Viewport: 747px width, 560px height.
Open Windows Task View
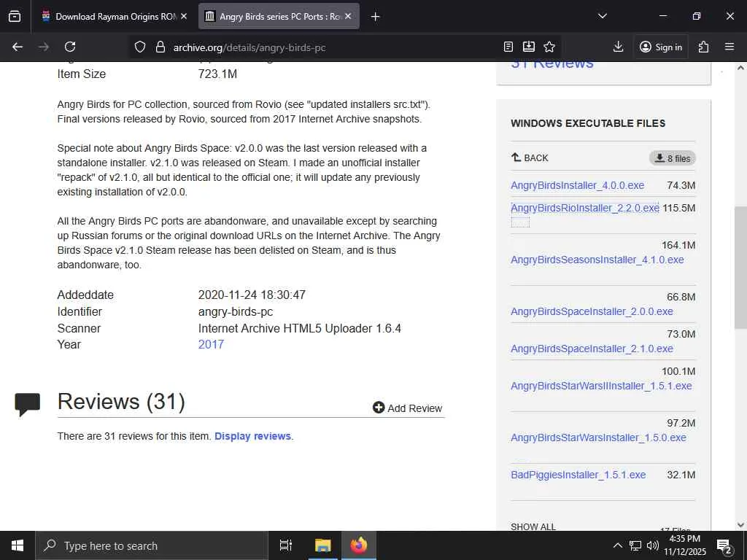(x=286, y=545)
